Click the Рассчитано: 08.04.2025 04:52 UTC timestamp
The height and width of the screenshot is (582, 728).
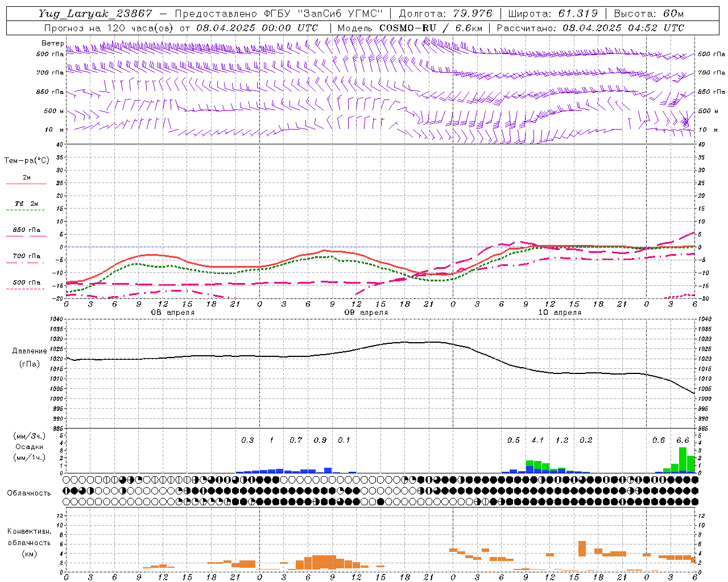pyautogui.click(x=590, y=28)
